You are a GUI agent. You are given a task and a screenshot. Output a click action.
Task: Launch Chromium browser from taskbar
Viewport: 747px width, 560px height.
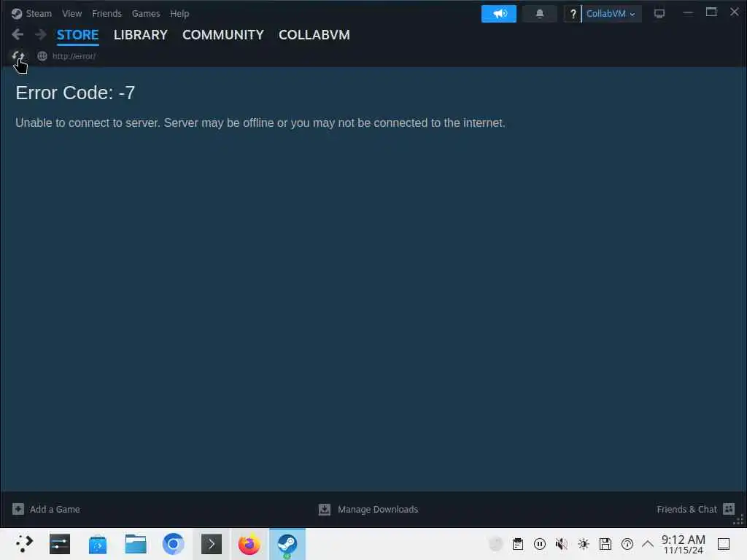(174, 544)
